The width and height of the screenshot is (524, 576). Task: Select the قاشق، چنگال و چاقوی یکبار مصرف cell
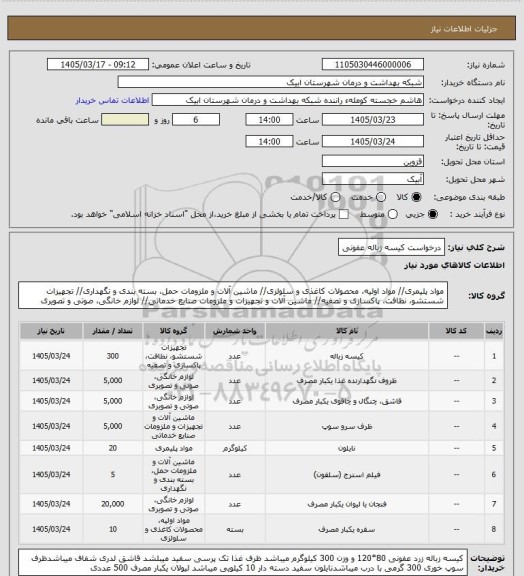[347, 401]
